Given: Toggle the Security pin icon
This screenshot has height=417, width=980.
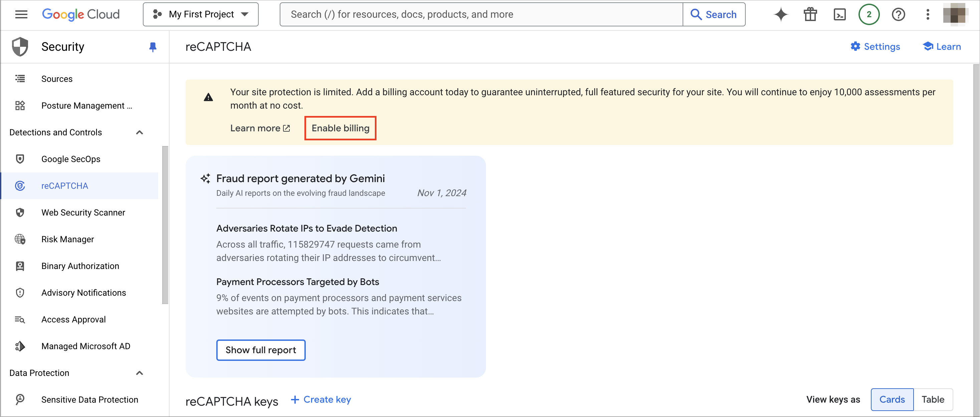Looking at the screenshot, I should point(153,47).
